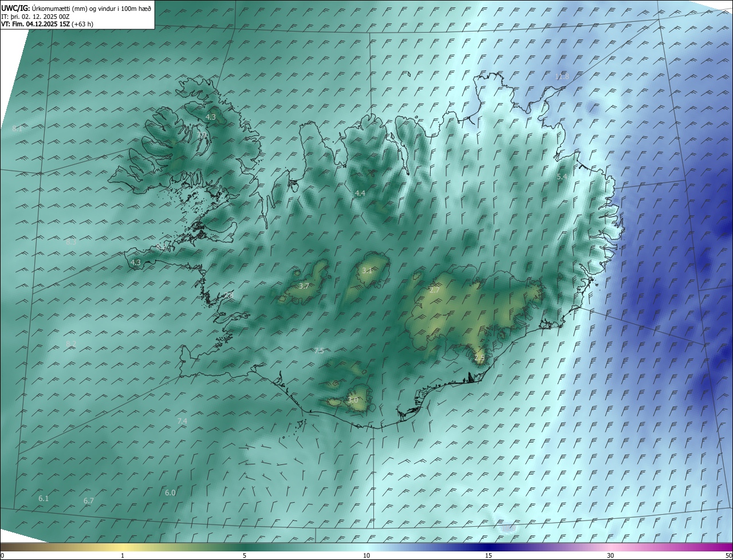Click the legend tick label 30
Viewport: 733px width, 560px height.
[x=610, y=555]
